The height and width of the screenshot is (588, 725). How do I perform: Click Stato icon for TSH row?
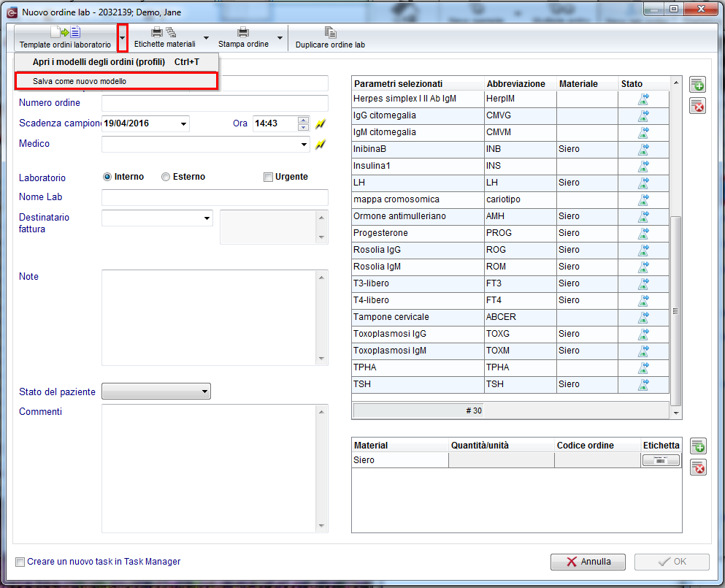coord(643,384)
